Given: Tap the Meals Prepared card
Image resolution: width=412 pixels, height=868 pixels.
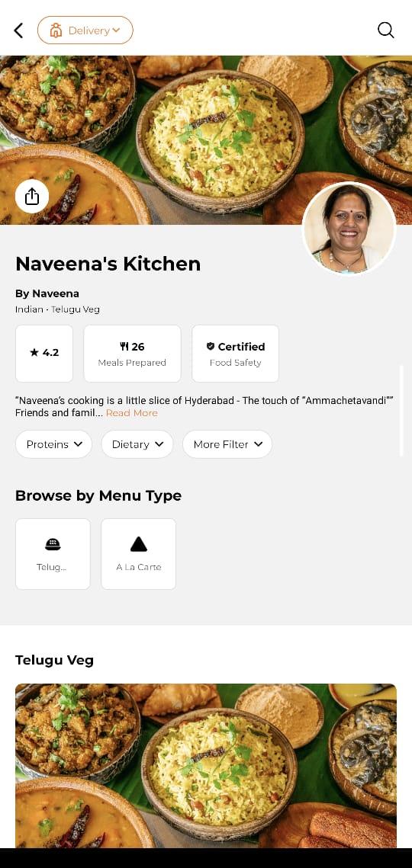Looking at the screenshot, I should [x=133, y=353].
